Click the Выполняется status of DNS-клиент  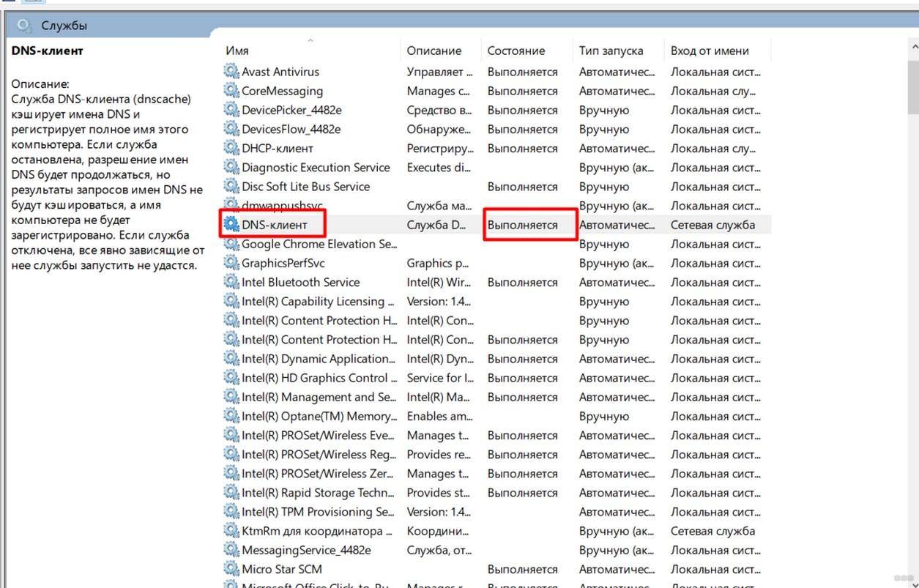523,225
